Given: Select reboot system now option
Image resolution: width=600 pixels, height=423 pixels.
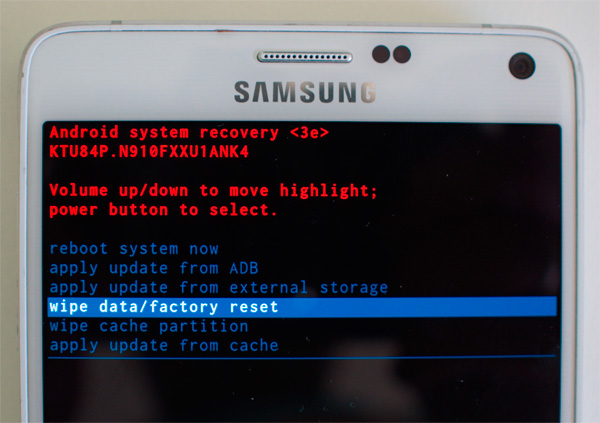Looking at the screenshot, I should tap(134, 249).
